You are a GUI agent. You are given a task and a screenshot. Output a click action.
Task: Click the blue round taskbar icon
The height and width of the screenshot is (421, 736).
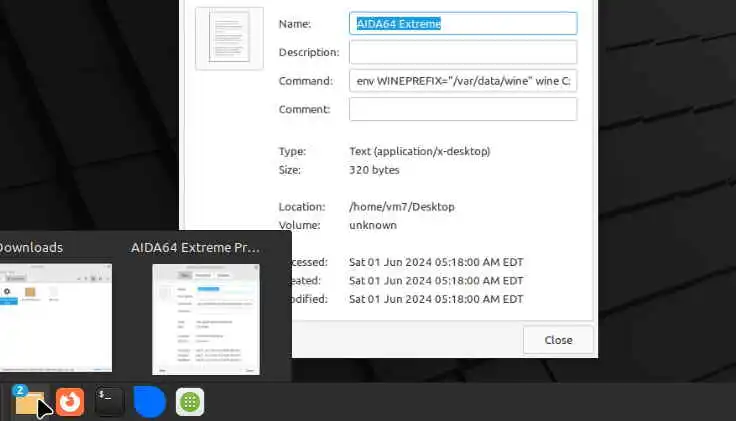[150, 402]
